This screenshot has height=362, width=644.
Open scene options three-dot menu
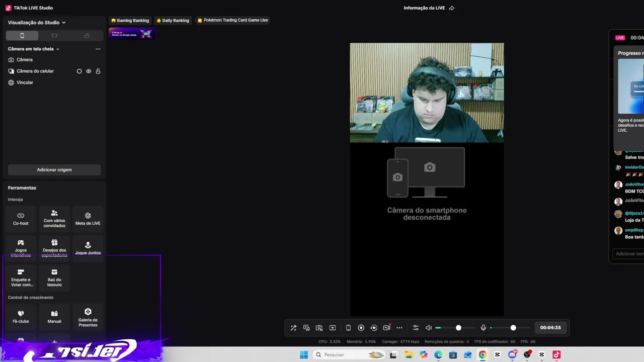tap(98, 49)
